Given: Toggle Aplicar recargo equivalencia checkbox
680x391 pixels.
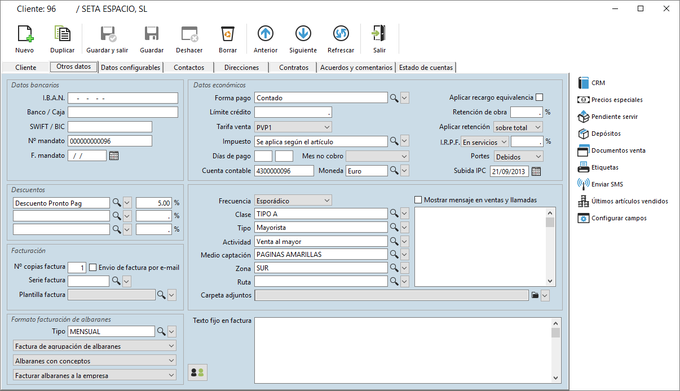Looking at the screenshot, I should (x=539, y=98).
